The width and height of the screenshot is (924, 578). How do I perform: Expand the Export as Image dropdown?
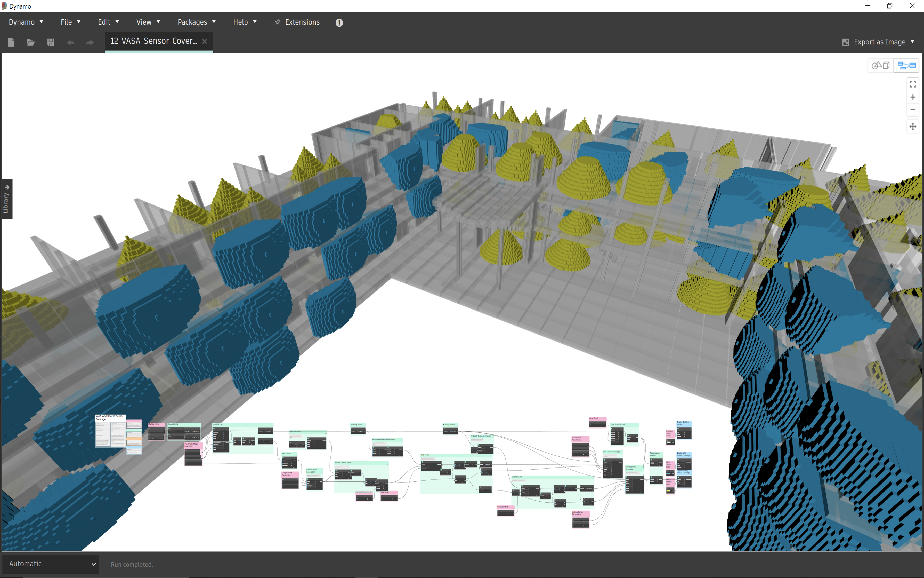point(912,42)
